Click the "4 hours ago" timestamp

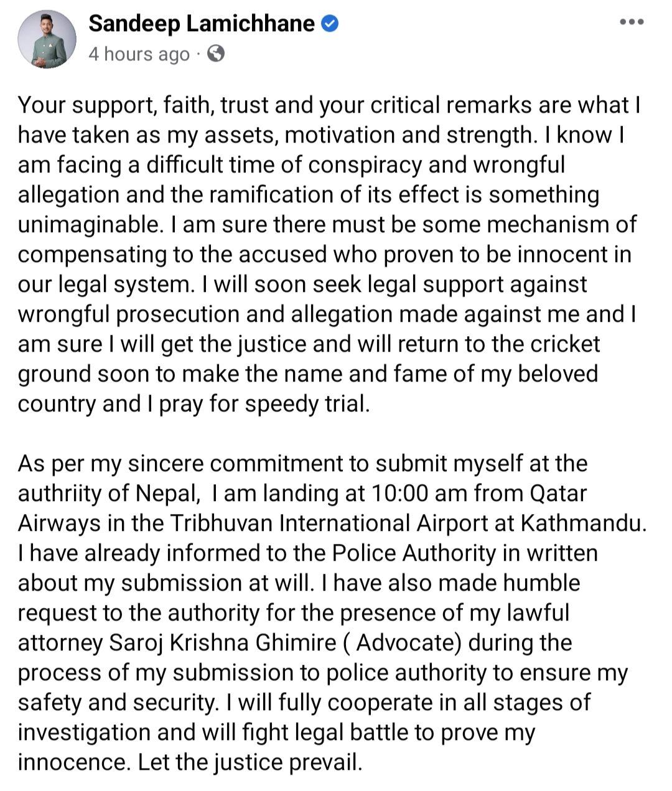138,55
